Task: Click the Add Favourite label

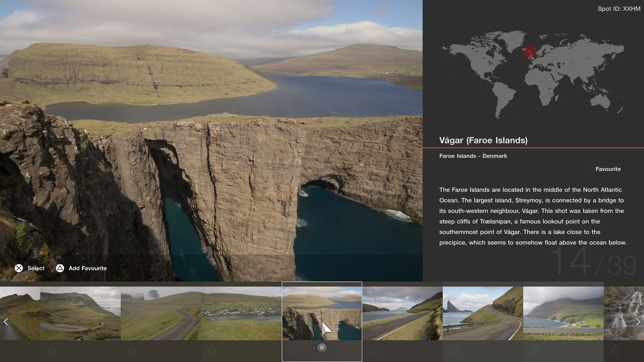Action: pos(88,268)
